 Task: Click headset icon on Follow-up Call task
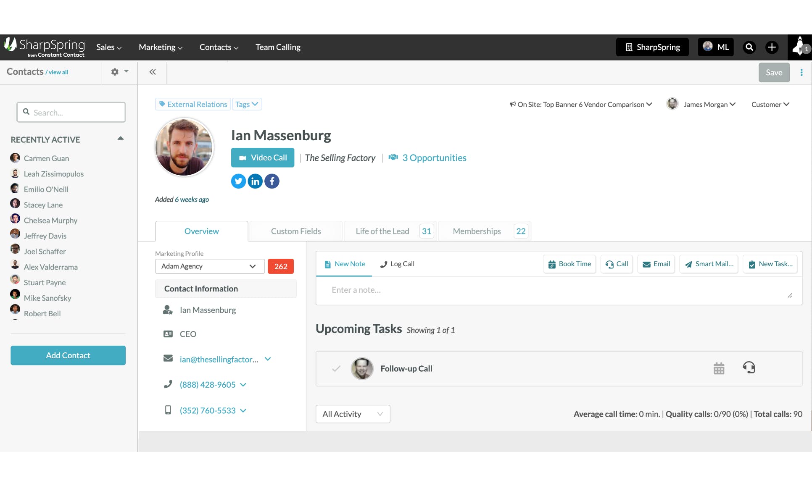(749, 368)
